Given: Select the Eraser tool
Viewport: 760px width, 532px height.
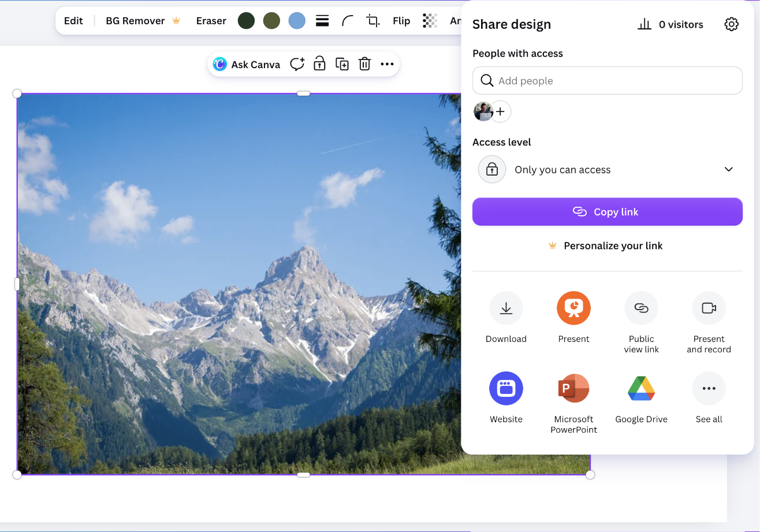Looking at the screenshot, I should click(x=211, y=21).
